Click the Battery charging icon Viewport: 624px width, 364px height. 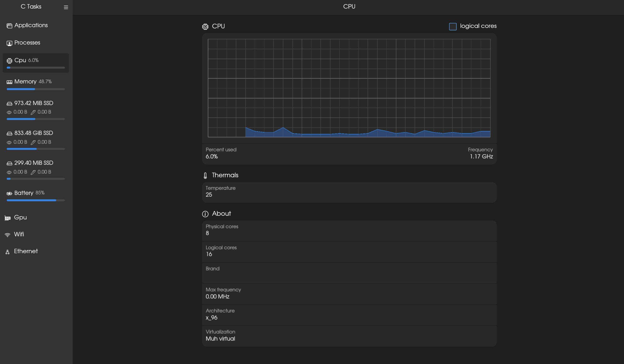pos(9,193)
